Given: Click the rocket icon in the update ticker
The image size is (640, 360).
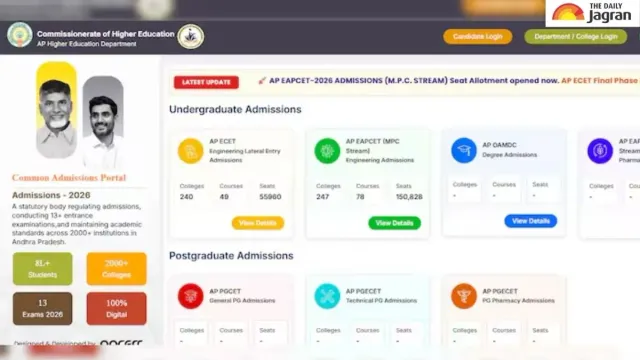Looking at the screenshot, I should click(x=262, y=81).
